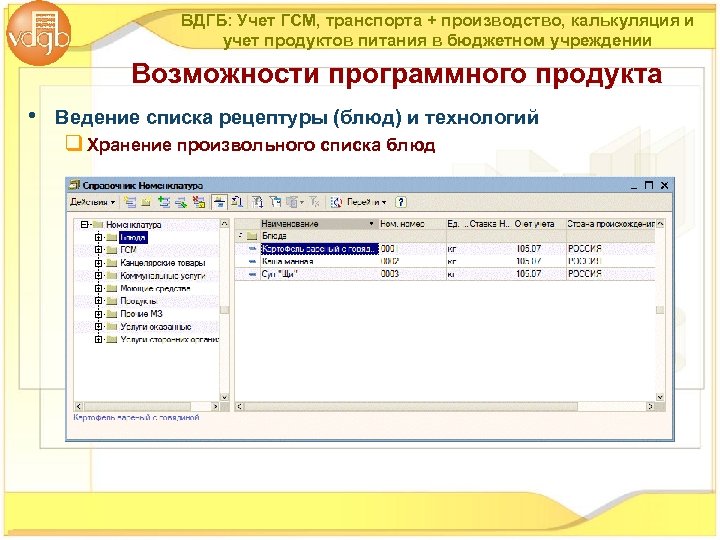Click the New group folder toolbar icon
This screenshot has height=540, width=720.
[146, 202]
